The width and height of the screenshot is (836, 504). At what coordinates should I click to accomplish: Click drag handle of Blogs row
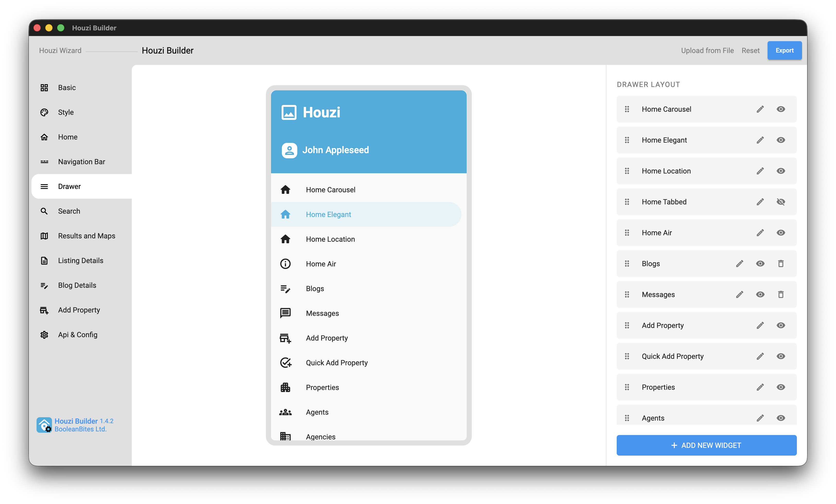[x=627, y=263]
